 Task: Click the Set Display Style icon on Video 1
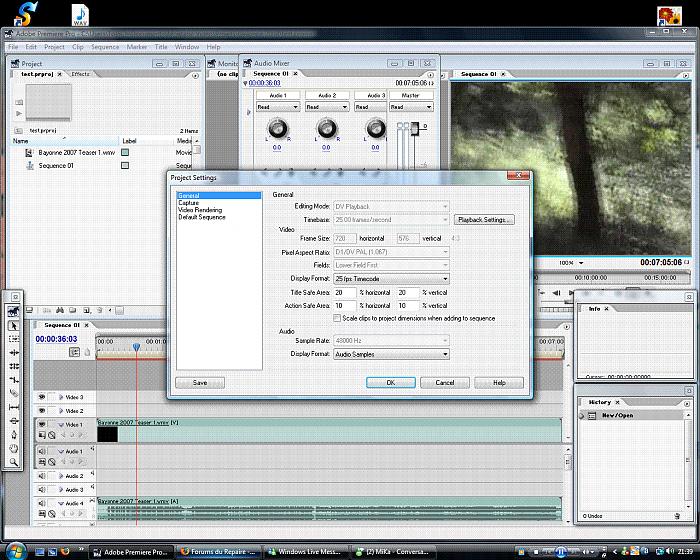pos(42,435)
